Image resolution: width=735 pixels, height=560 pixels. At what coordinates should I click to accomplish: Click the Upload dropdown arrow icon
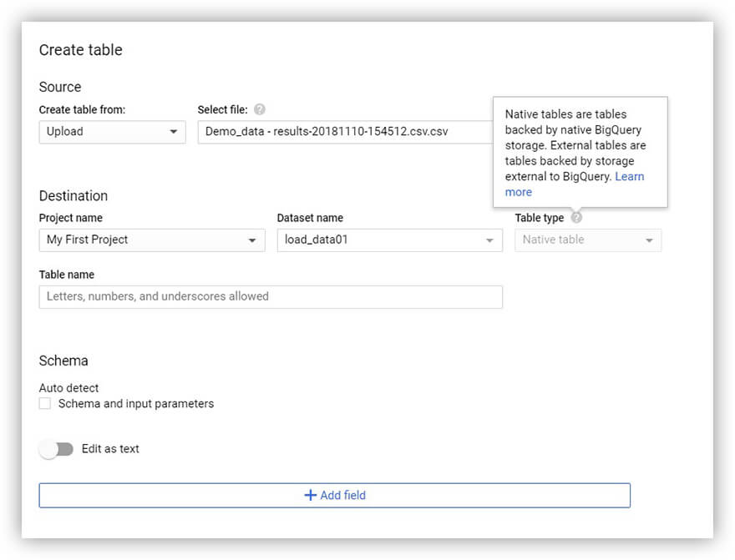pos(174,132)
